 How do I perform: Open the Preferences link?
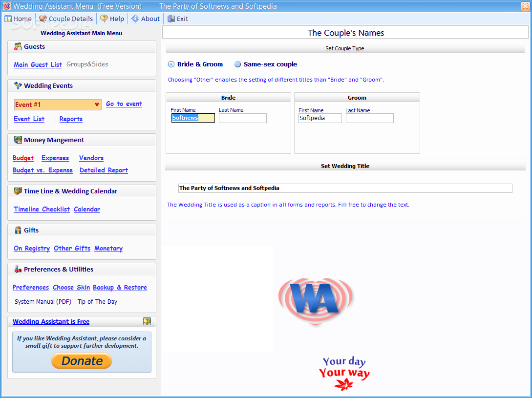31,287
